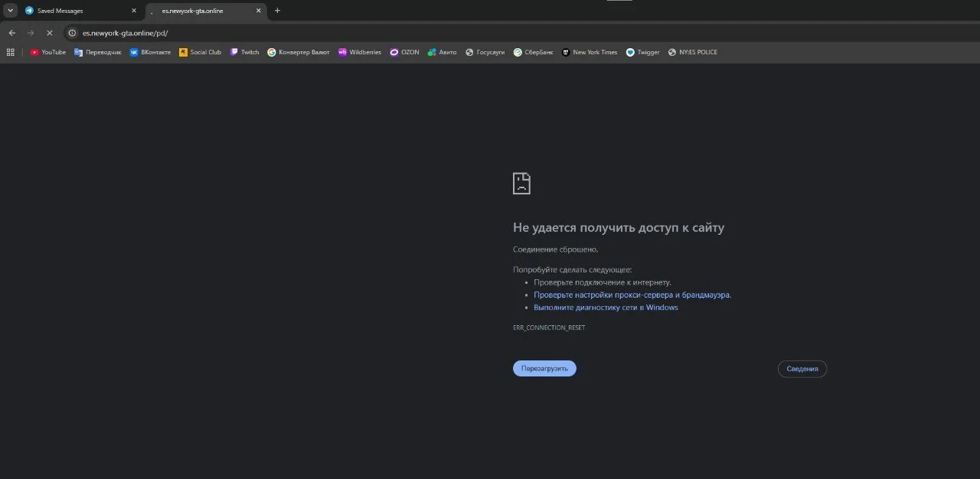Open the Social Club bookmark
This screenshot has height=479, width=980.
click(x=200, y=52)
